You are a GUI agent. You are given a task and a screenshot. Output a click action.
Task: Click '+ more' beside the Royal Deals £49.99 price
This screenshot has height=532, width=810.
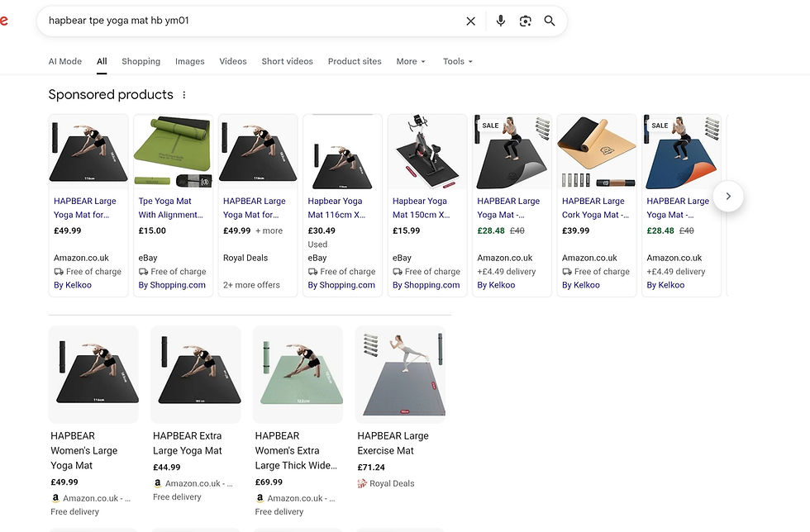(269, 230)
